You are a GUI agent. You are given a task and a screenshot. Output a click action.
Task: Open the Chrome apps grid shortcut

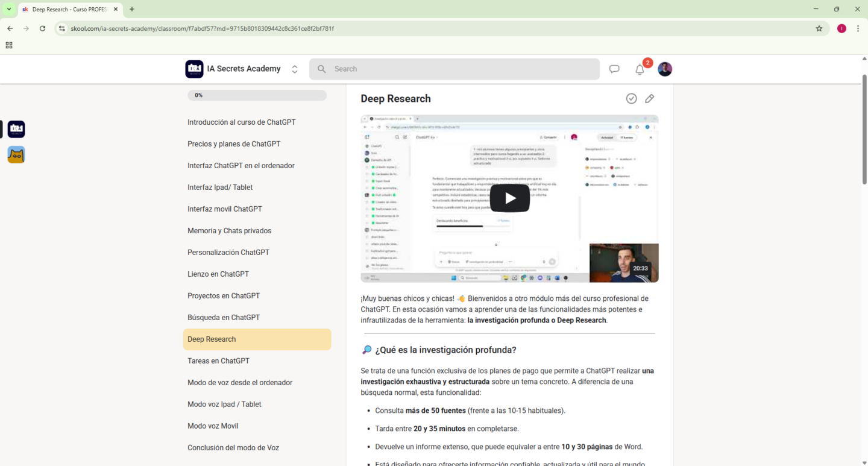click(9, 45)
